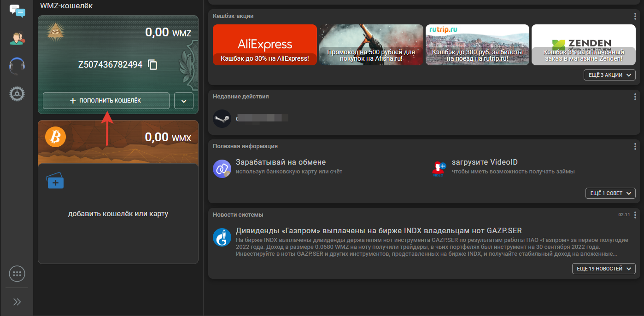This screenshot has height=316, width=644.
Task: Click the Полезная информация section title
Action: [245, 146]
